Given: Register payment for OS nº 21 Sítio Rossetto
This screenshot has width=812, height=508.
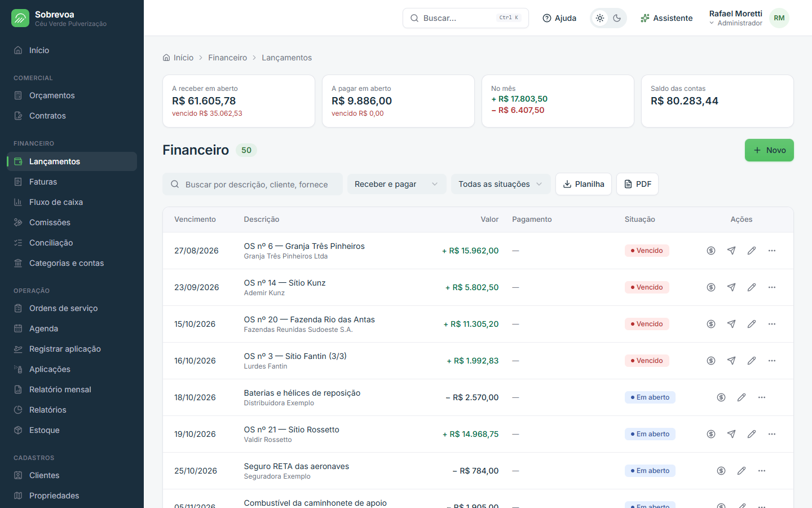Looking at the screenshot, I should pyautogui.click(x=711, y=434).
